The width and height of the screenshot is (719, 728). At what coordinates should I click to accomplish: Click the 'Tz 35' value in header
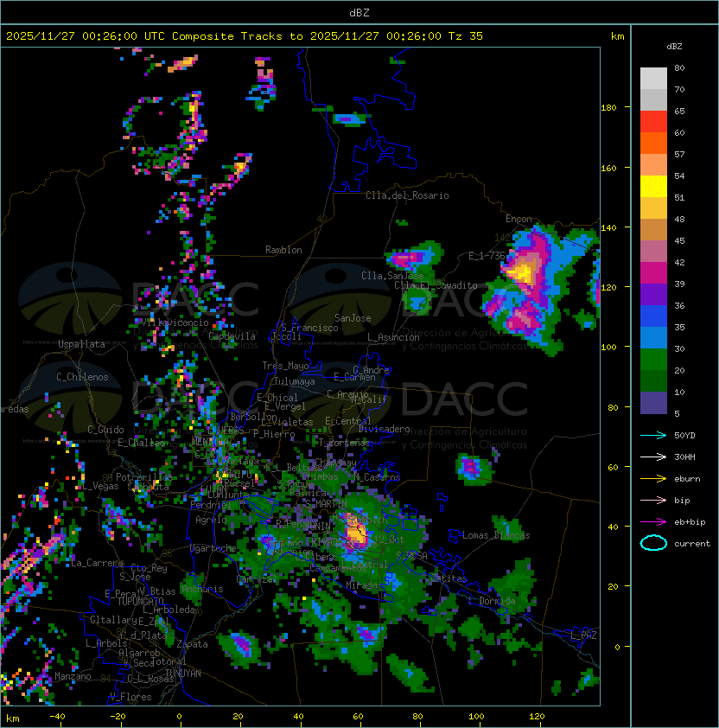(466, 36)
